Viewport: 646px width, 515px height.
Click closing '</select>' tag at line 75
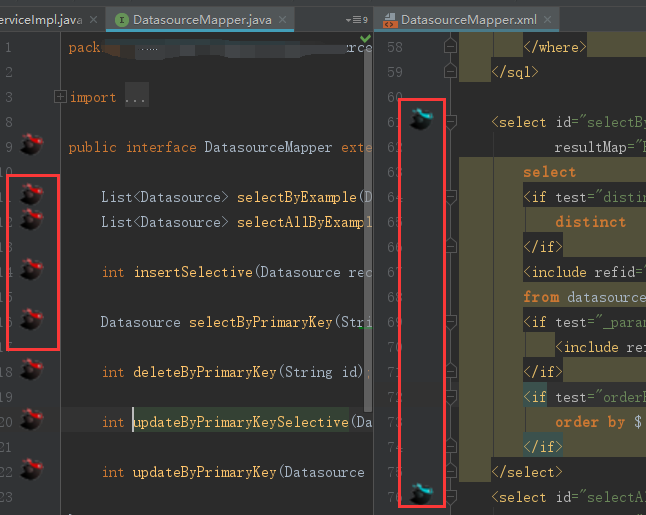pyautogui.click(x=527, y=472)
